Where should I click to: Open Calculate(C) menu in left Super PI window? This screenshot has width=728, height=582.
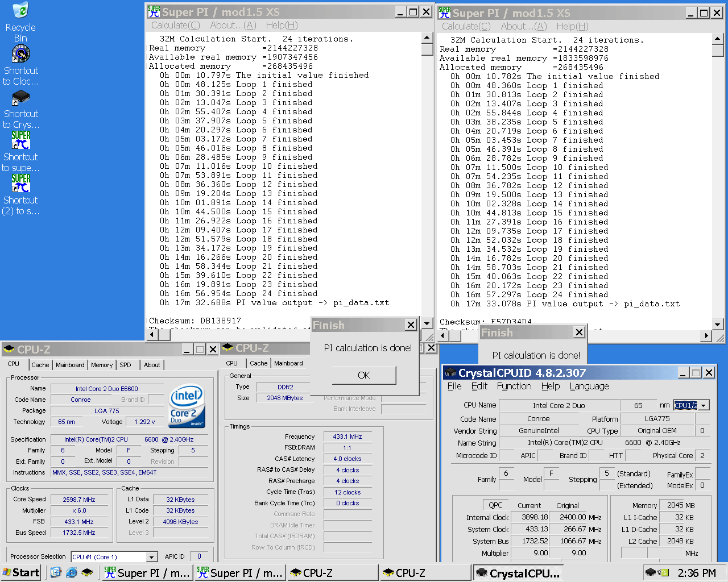(x=176, y=25)
